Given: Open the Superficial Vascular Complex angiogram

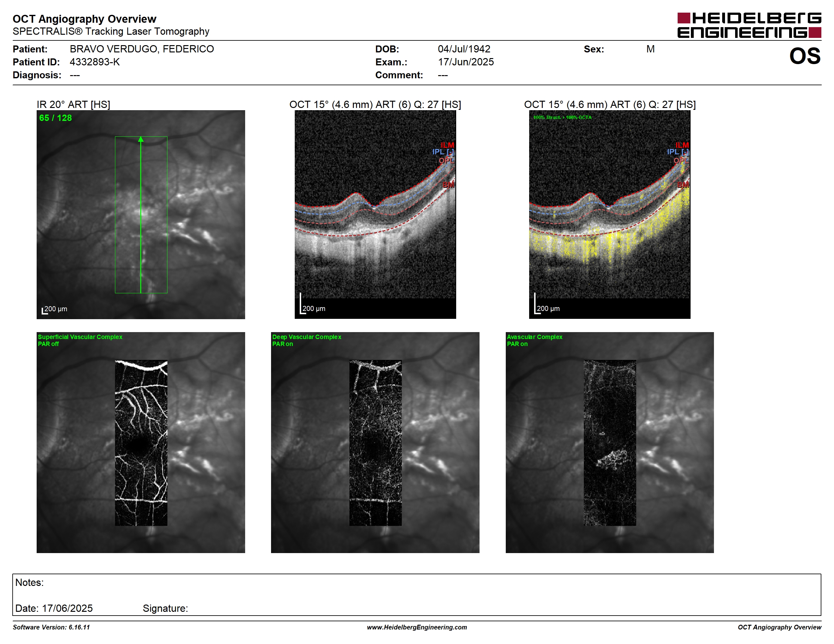Looking at the screenshot, I should tap(141, 443).
